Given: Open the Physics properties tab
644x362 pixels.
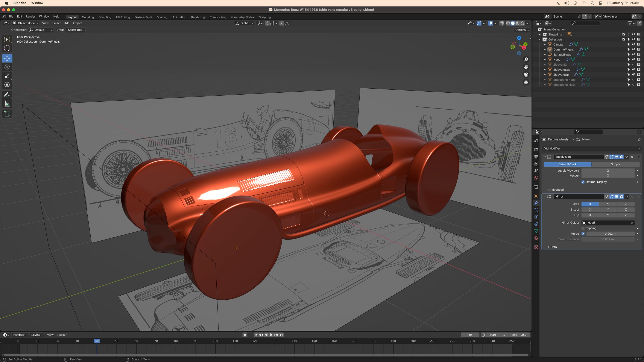Looking at the screenshot, I should pos(536,217).
